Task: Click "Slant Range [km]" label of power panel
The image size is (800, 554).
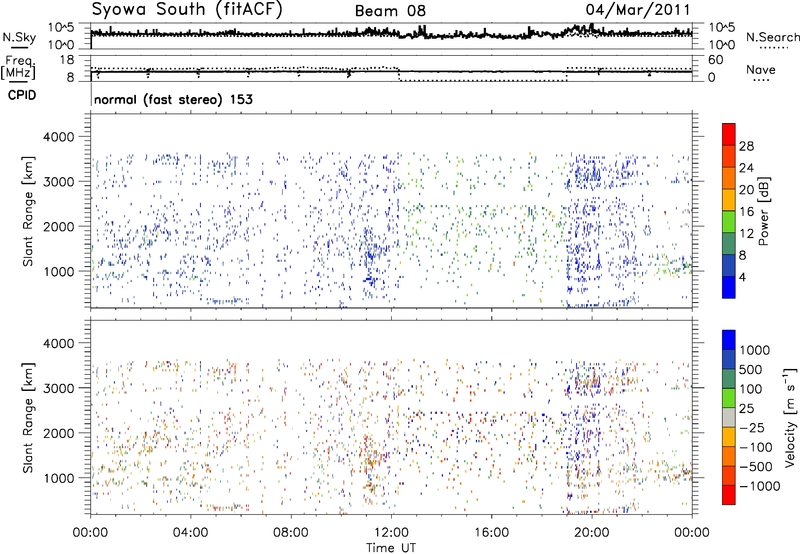Action: (28, 211)
